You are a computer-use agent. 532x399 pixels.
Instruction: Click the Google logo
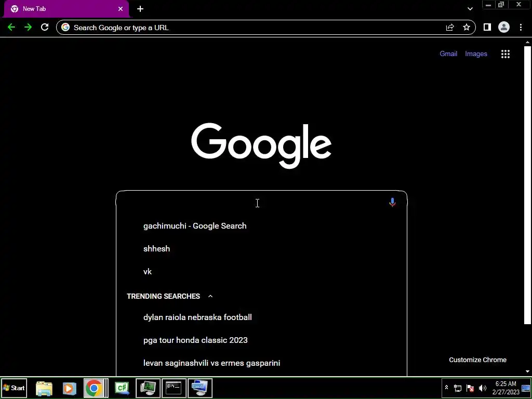pyautogui.click(x=261, y=145)
